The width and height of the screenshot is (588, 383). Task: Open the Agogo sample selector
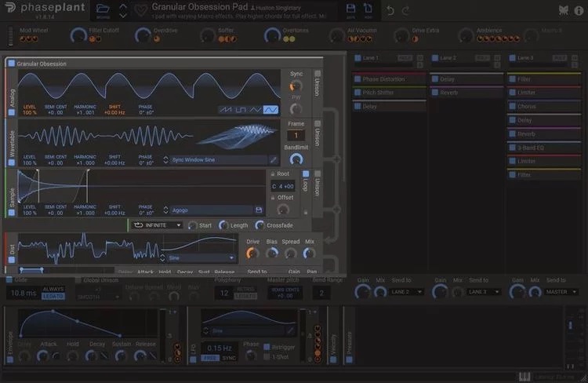[212, 210]
